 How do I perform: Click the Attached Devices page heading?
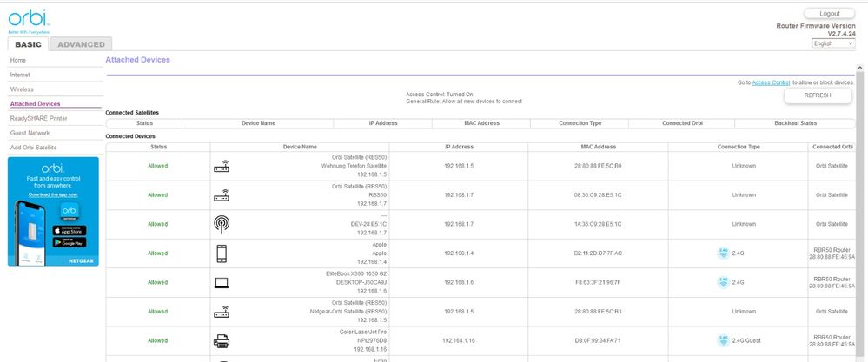[138, 60]
